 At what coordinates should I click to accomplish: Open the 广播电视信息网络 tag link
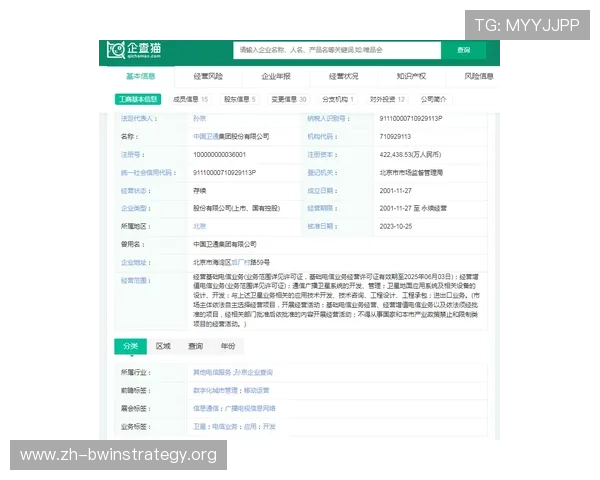point(250,408)
